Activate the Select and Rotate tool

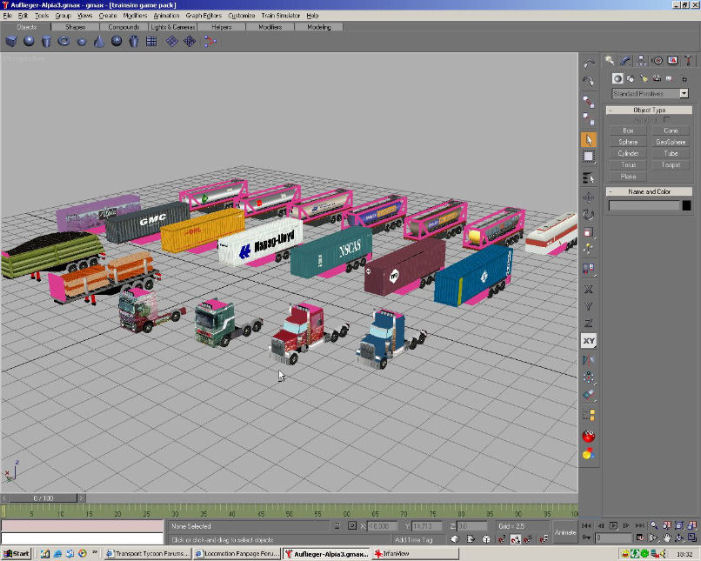coord(589,215)
